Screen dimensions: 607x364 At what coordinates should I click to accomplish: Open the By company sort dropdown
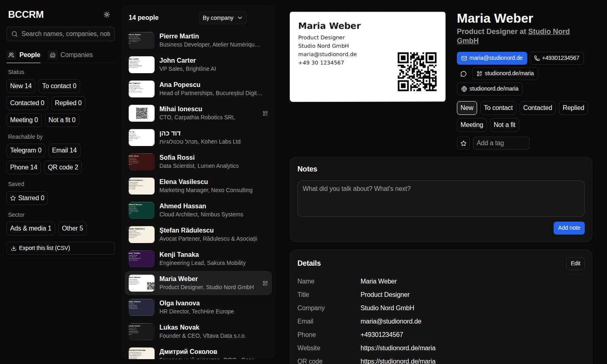pyautogui.click(x=223, y=18)
